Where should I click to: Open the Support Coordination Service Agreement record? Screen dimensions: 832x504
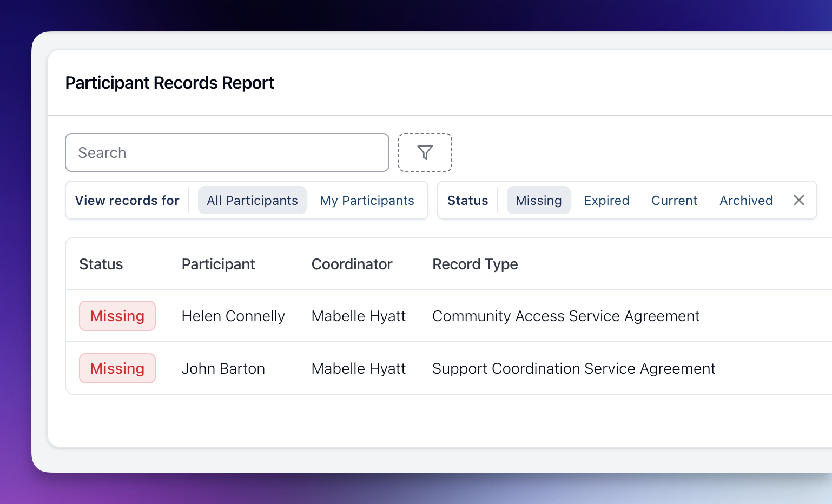tap(573, 368)
